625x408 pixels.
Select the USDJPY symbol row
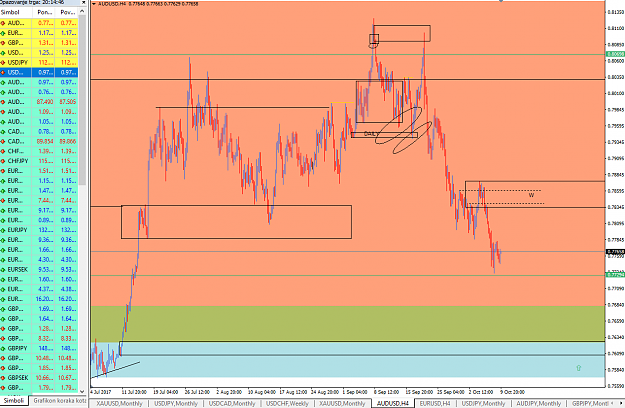click(x=39, y=63)
